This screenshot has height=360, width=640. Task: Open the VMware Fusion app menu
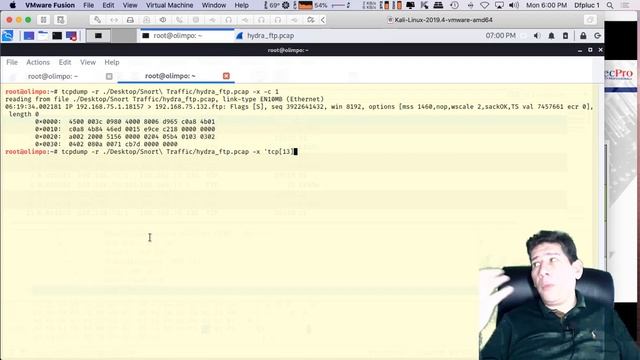click(50, 5)
